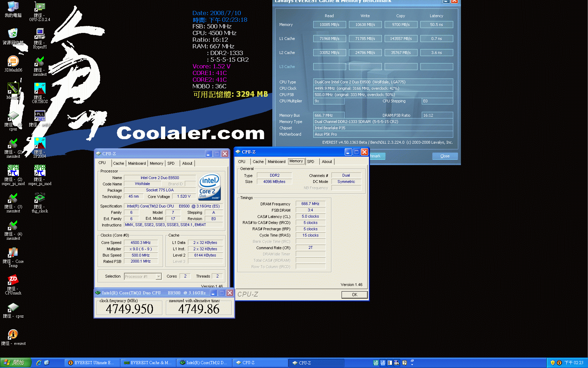Screen dimensions: 588x368
Task: Click the Command Rate value 2T
Action: coord(310,248)
